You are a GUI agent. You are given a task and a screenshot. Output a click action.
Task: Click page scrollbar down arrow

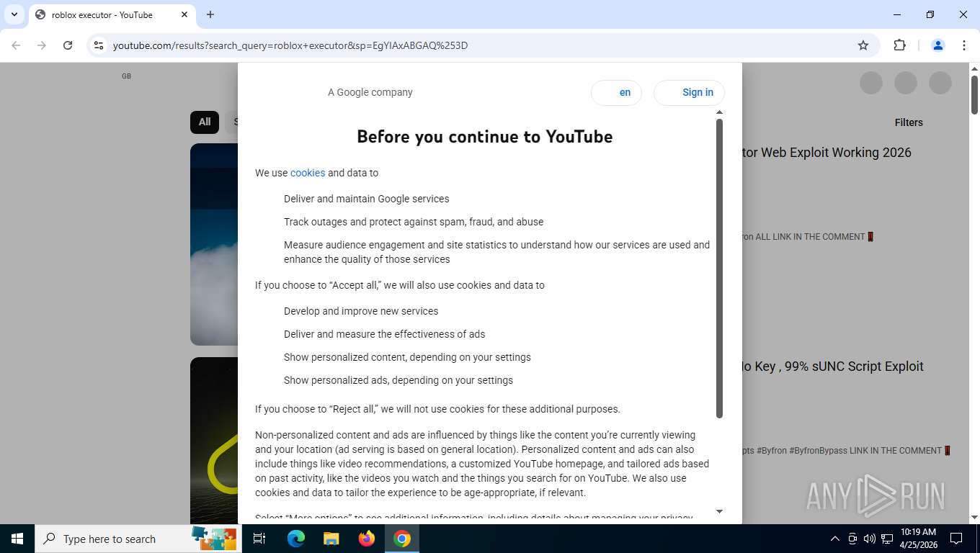tap(974, 517)
